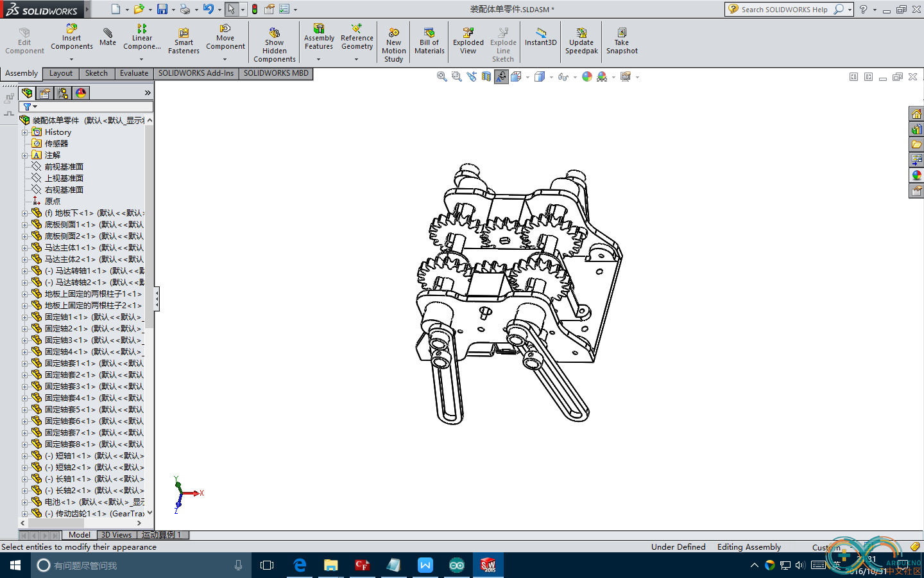Open Design Library pane icon
Screen dimensions: 924x578
click(916, 129)
